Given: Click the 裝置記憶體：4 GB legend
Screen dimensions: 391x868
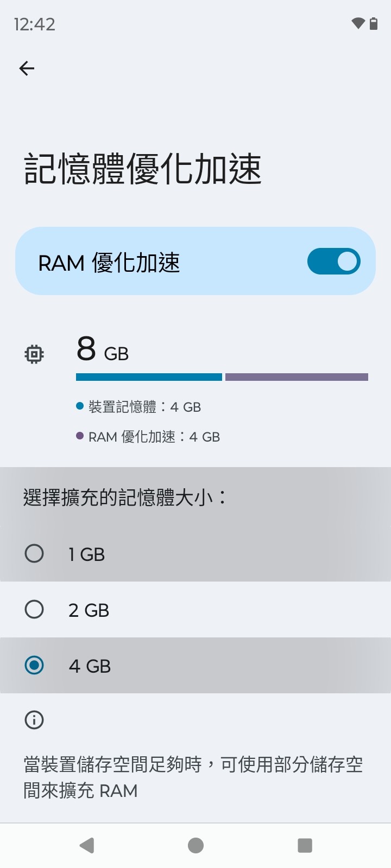Looking at the screenshot, I should point(144,407).
